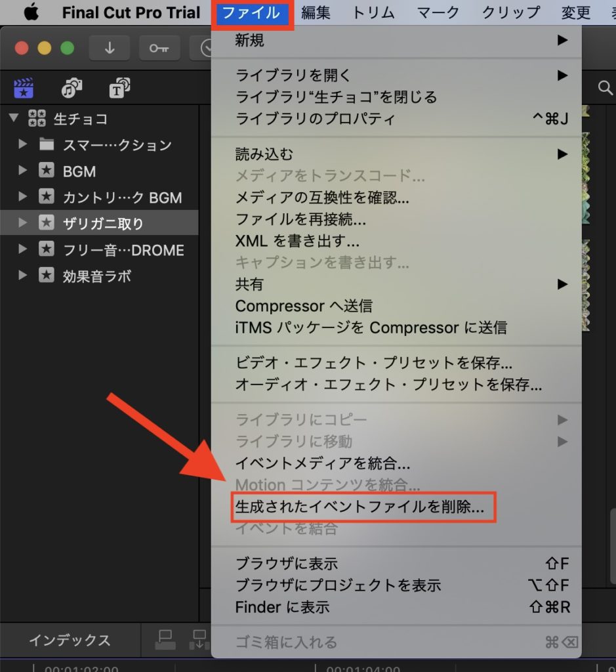Screen dimensions: 616x672
Task: Click the インデックス button
Action: 70,640
